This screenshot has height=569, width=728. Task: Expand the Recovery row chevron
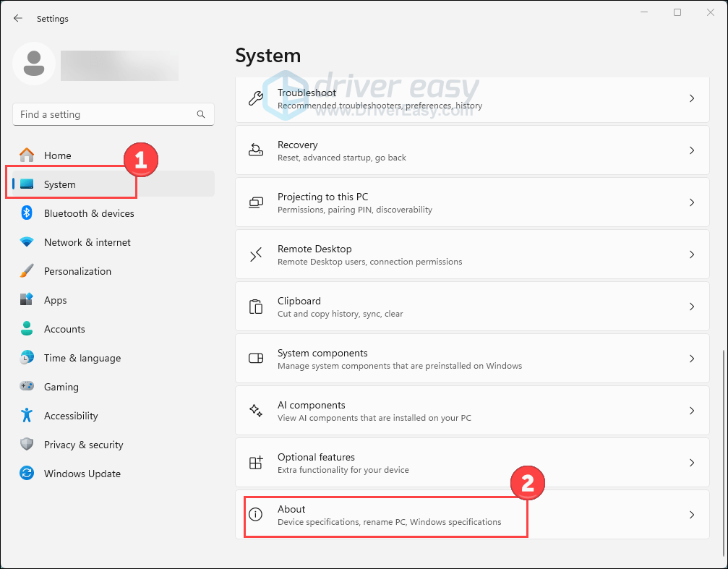pyautogui.click(x=691, y=150)
